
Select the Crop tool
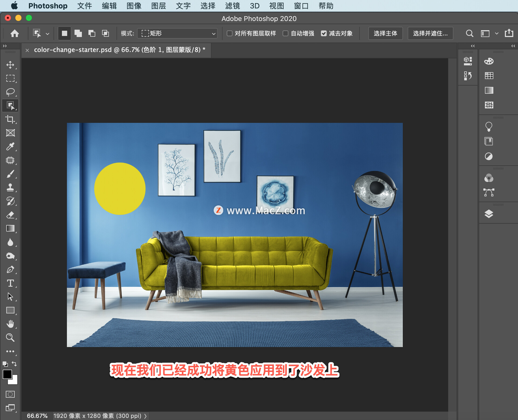[10, 119]
